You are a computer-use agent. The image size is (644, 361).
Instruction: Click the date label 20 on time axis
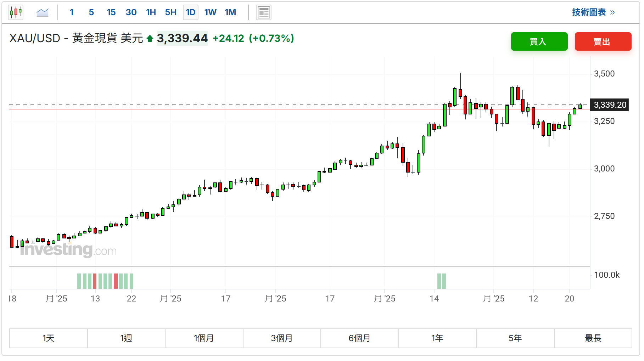[570, 299]
